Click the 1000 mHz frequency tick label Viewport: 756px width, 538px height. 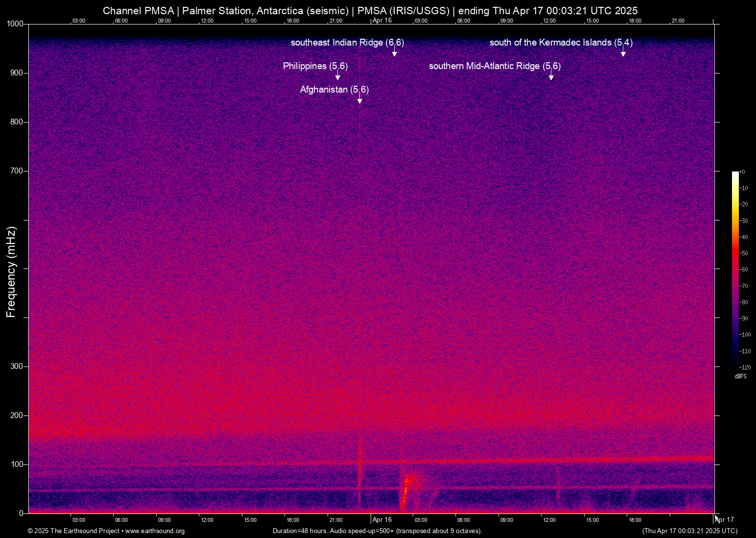pos(15,24)
